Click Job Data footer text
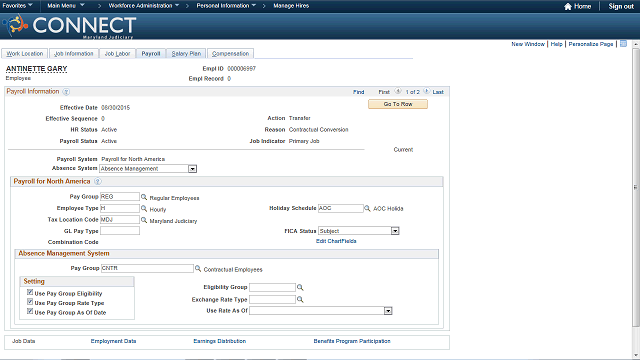 pos(24,341)
